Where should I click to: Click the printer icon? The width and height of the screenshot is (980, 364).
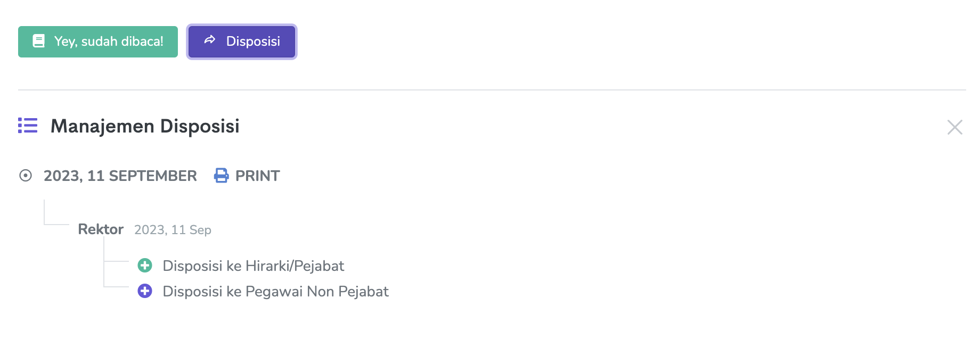click(221, 176)
